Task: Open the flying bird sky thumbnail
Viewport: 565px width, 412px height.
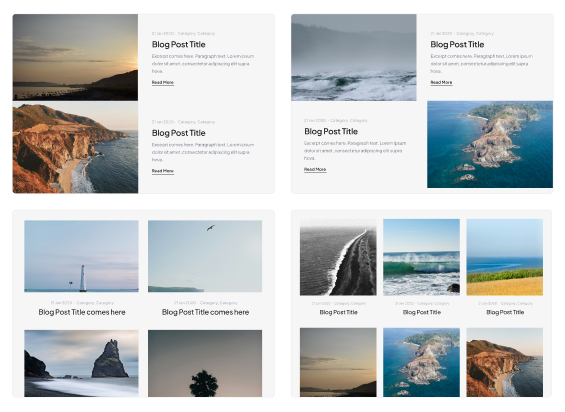Action: click(x=205, y=256)
